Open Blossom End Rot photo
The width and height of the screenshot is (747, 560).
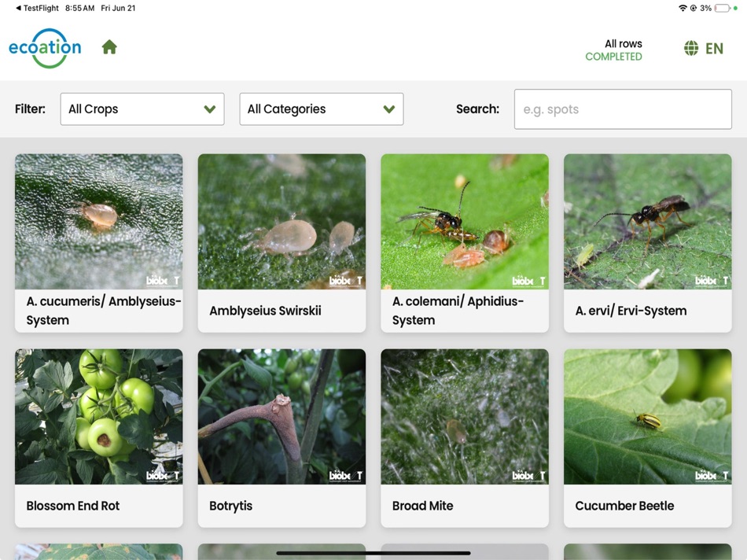point(98,417)
